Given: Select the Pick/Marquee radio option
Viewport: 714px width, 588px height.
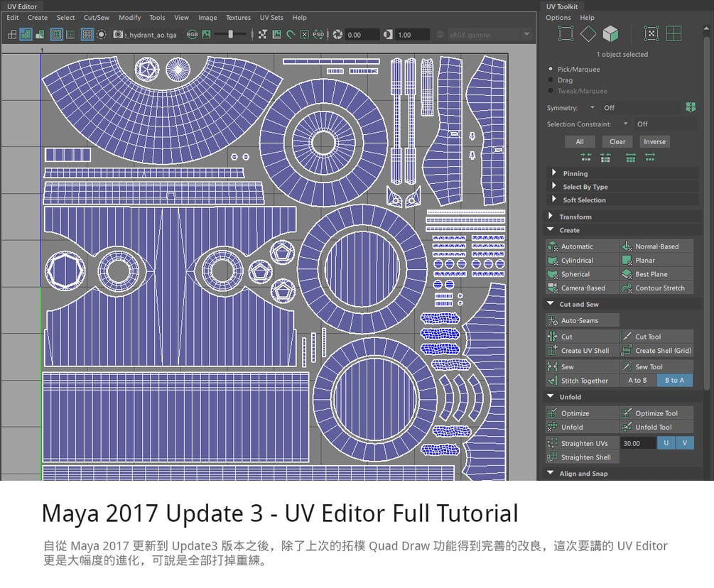Looking at the screenshot, I should 551,69.
